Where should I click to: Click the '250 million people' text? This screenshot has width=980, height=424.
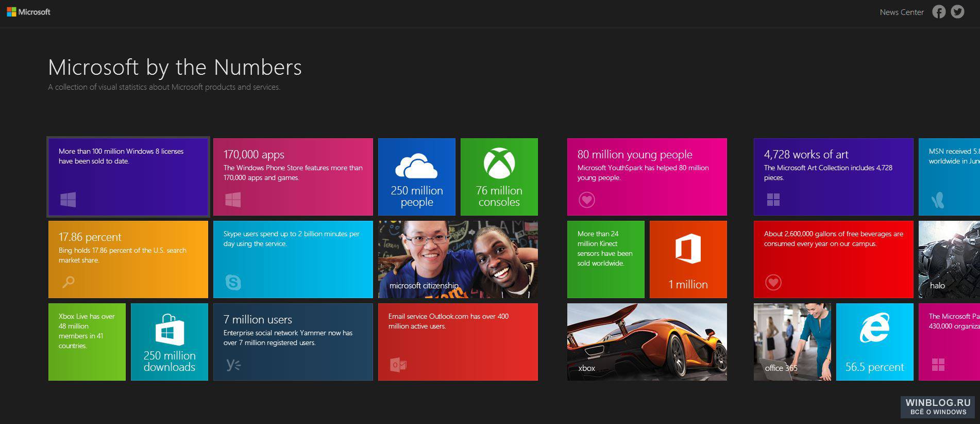click(x=417, y=197)
